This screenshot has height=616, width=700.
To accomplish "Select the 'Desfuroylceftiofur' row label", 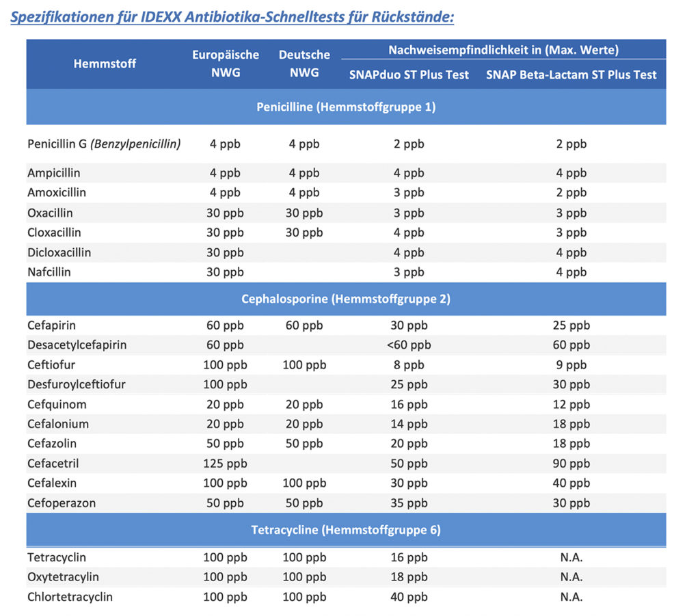I will (x=77, y=384).
